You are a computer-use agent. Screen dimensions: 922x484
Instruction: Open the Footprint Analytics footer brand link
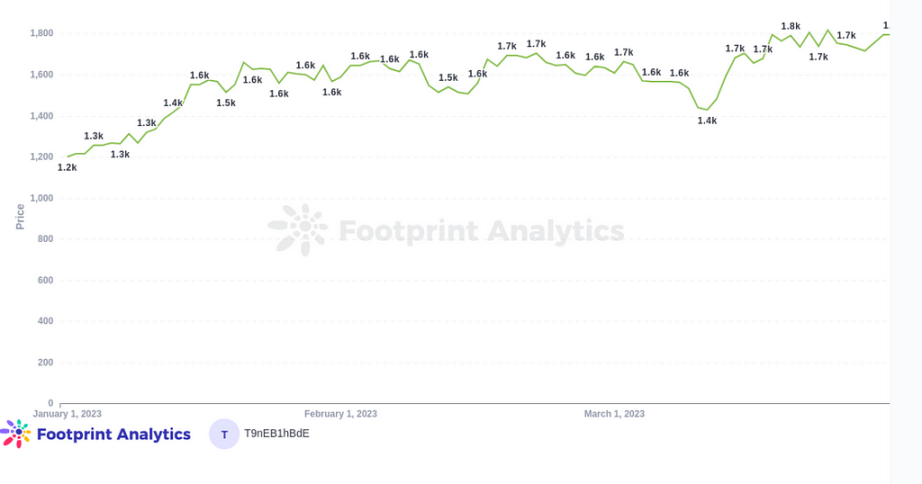pyautogui.click(x=113, y=434)
